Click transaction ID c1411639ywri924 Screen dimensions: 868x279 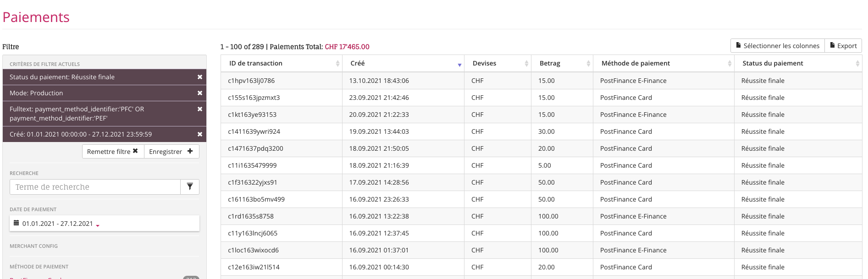pyautogui.click(x=254, y=131)
